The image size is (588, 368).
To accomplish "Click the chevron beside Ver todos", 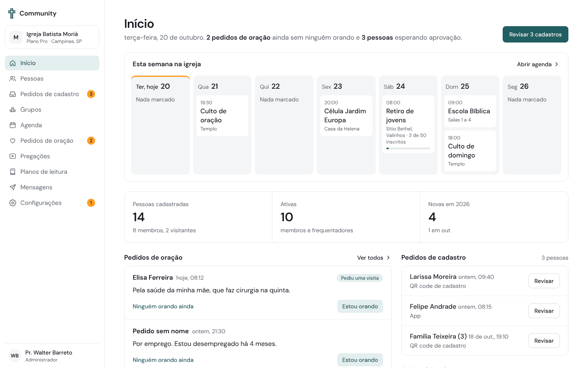I will tap(388, 258).
